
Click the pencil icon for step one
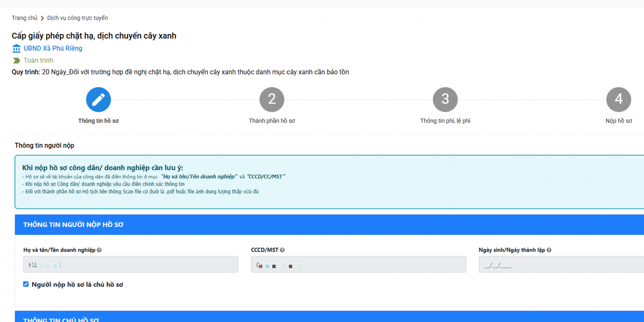coord(98,99)
